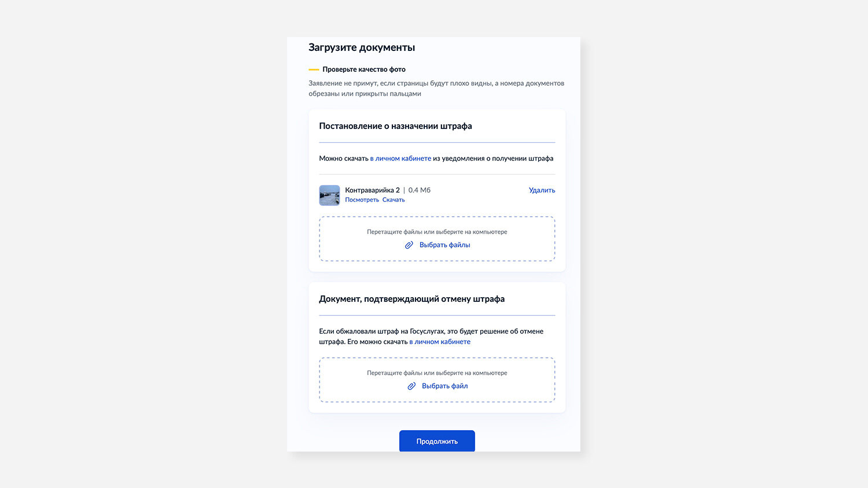The height and width of the screenshot is (488, 868).
Task: Click Выбрать файл in the cancellation document section
Action: coord(444,386)
